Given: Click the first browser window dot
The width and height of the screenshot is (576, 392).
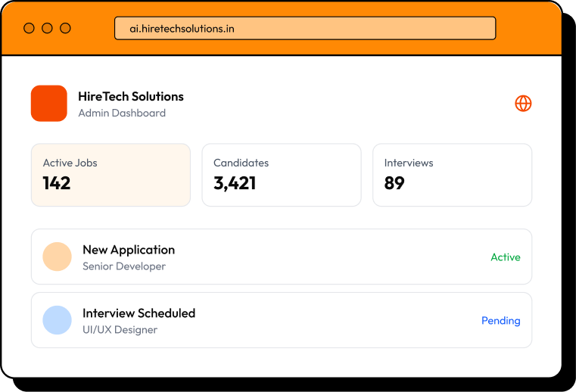Looking at the screenshot, I should click(x=30, y=28).
